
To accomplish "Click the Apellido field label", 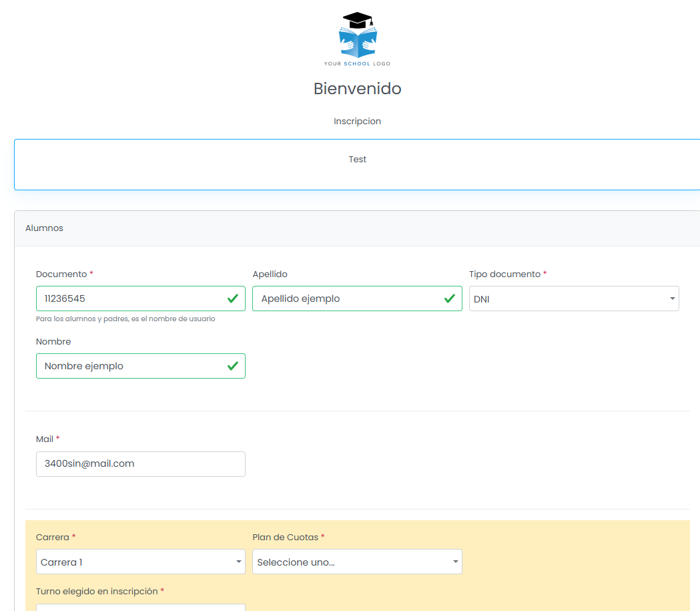I will pos(270,274).
